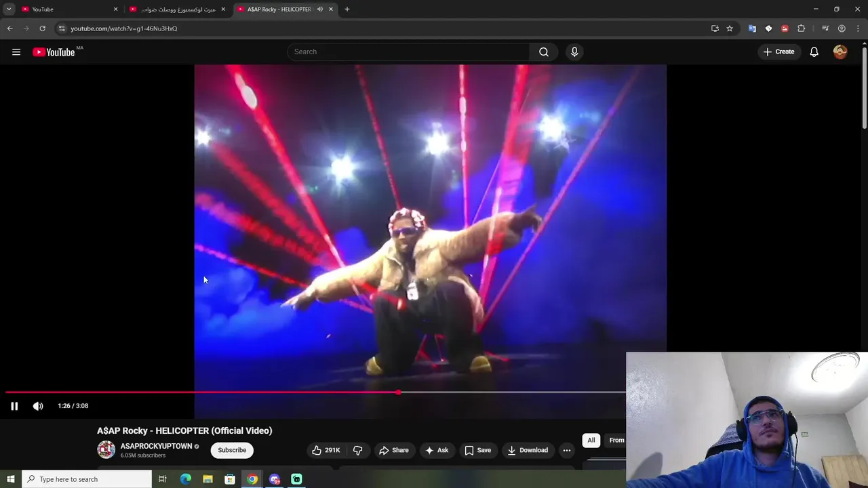Open YouTube notifications bell

(x=814, y=52)
